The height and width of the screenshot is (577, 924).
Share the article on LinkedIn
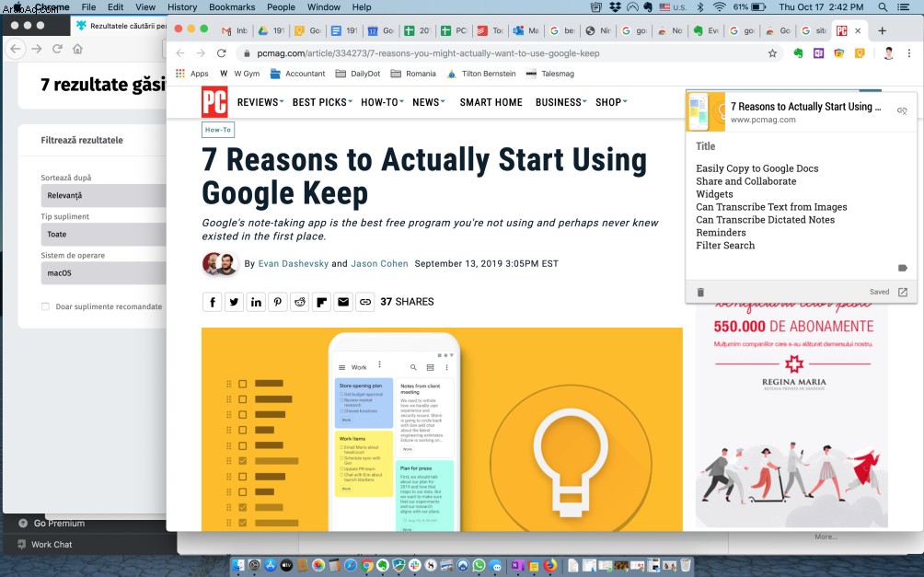[x=256, y=302]
